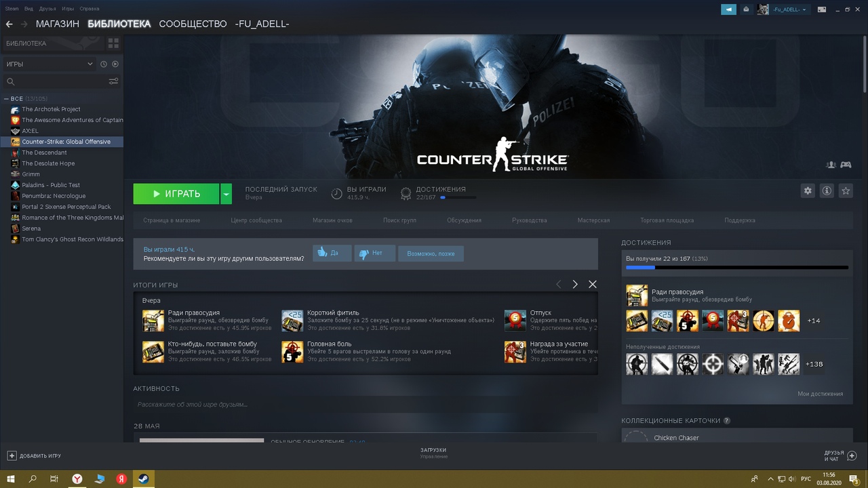Open the Мои достижения link
This screenshot has height=488, width=868.
click(x=821, y=394)
